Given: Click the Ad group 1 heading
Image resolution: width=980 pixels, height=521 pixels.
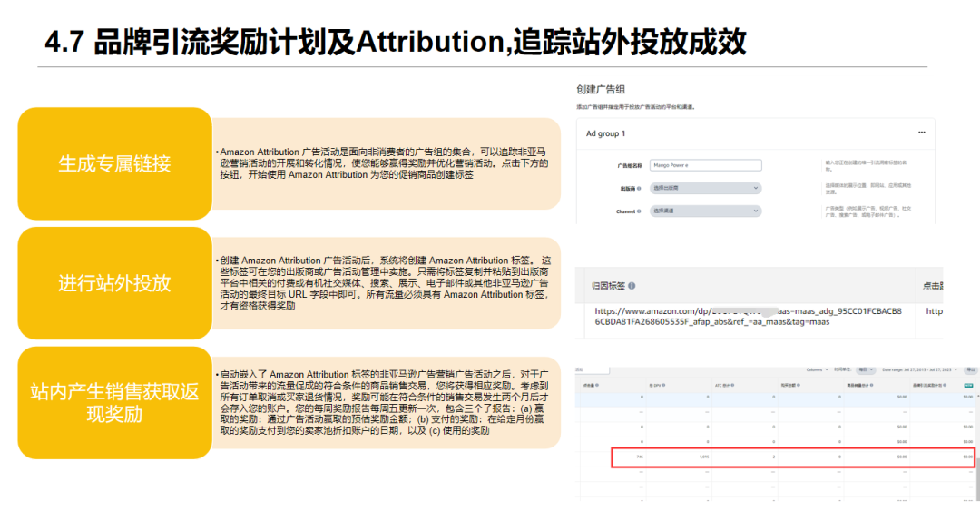Looking at the screenshot, I should point(605,133).
